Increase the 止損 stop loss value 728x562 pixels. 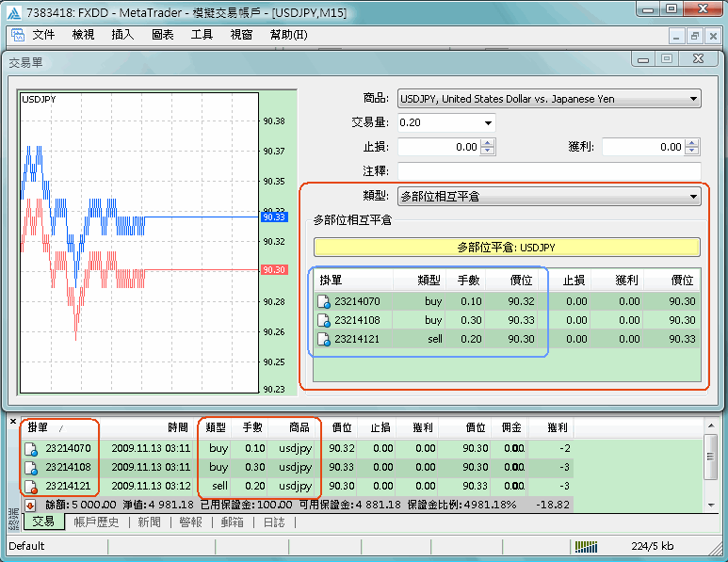coord(487,143)
